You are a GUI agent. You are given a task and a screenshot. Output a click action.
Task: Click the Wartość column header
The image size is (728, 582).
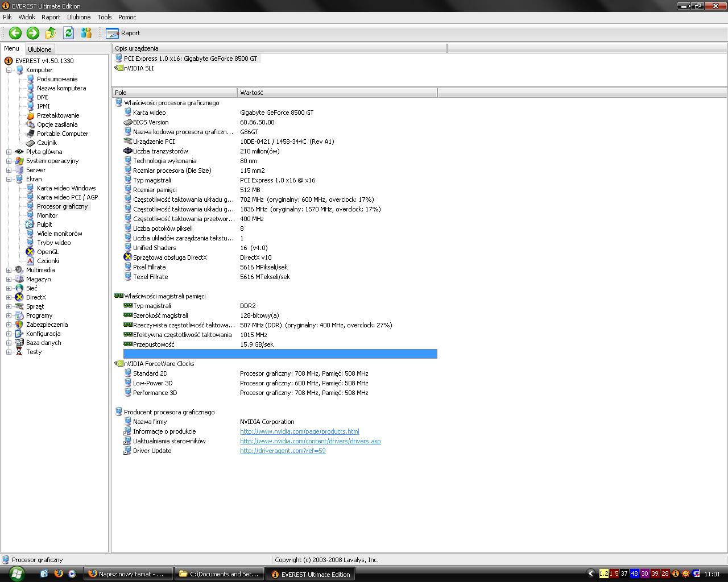[x=337, y=93]
